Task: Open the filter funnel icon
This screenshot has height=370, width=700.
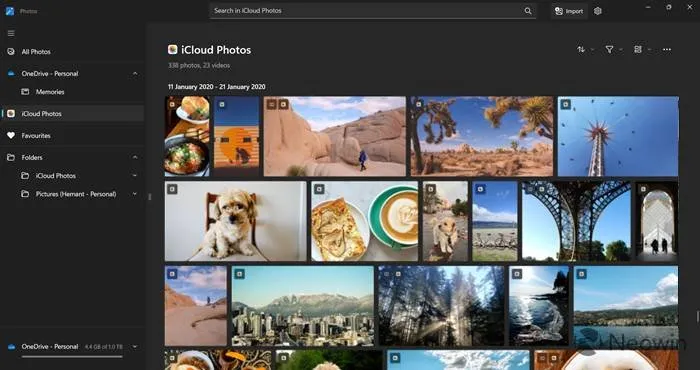Action: [x=609, y=50]
